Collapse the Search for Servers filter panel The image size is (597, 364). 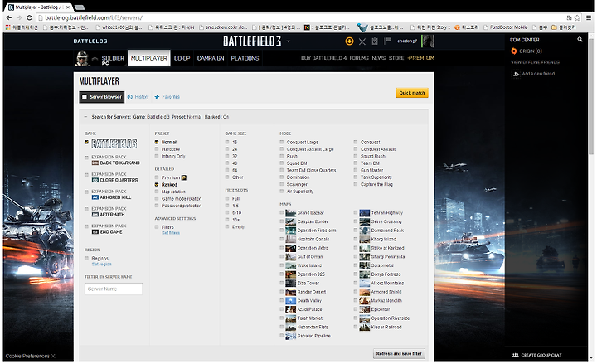(x=85, y=117)
